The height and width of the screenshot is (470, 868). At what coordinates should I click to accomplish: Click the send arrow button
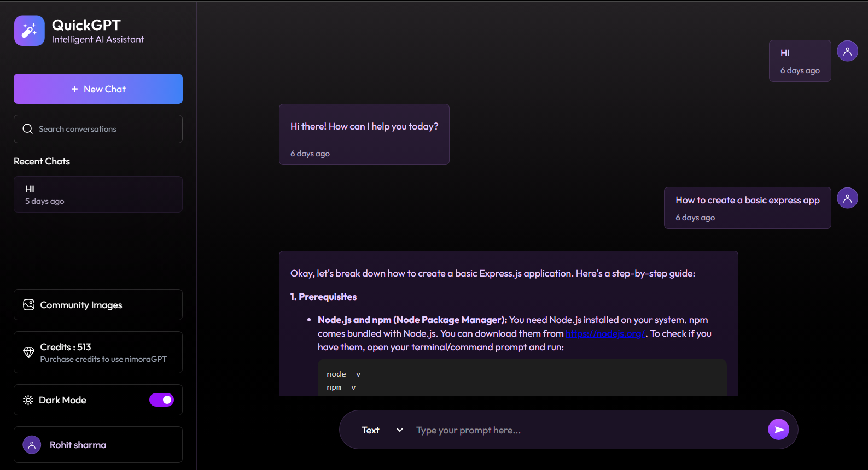[x=778, y=430]
